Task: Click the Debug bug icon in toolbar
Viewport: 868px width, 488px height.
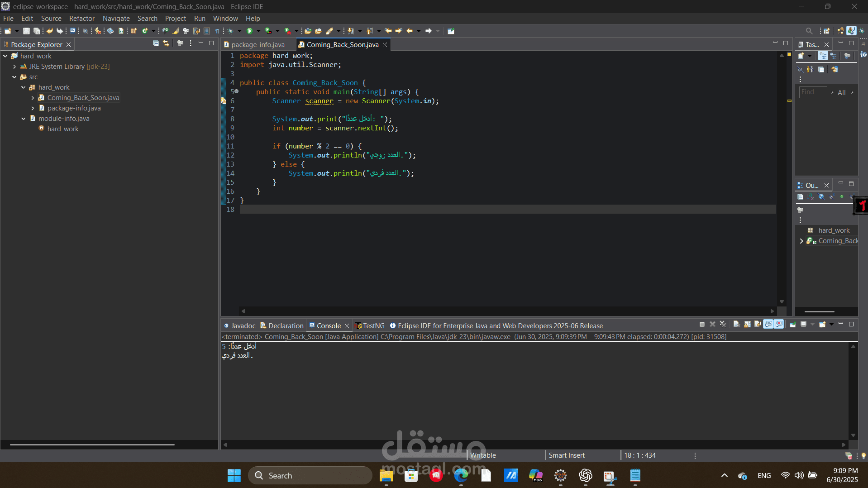Action: [x=231, y=31]
